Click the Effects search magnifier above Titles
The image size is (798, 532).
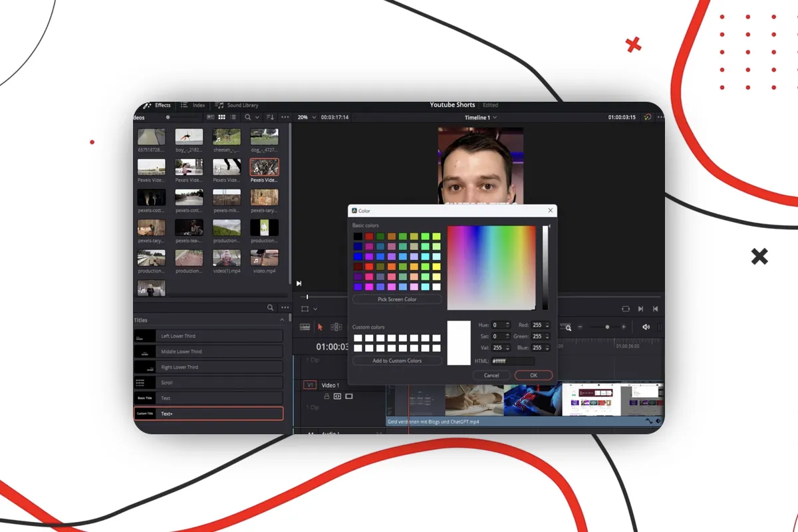click(x=270, y=308)
